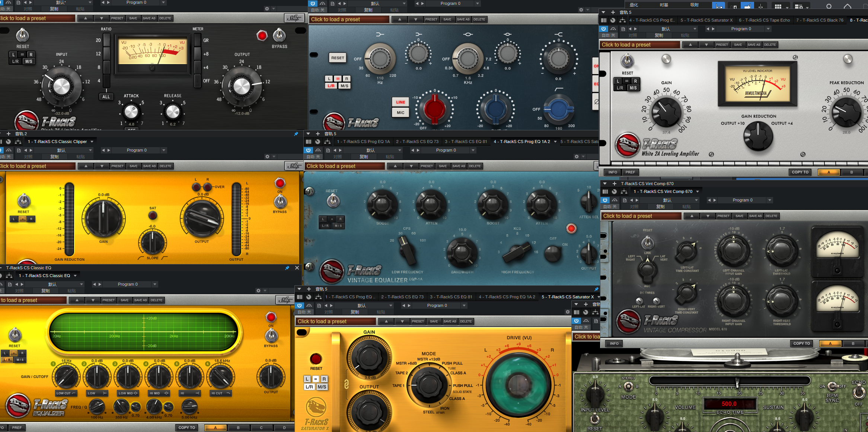Select the B snapshot tab on the White 2A
The image size is (868, 432).
(x=852, y=172)
